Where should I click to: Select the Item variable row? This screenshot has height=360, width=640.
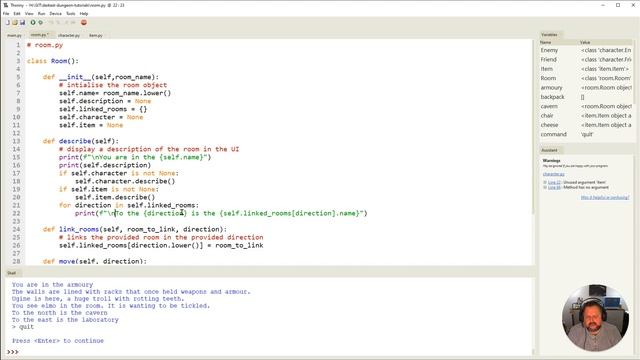click(x=585, y=69)
